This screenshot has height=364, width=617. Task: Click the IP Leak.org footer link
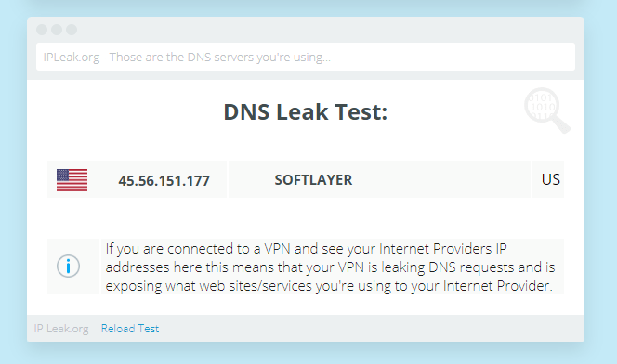pyautogui.click(x=61, y=329)
